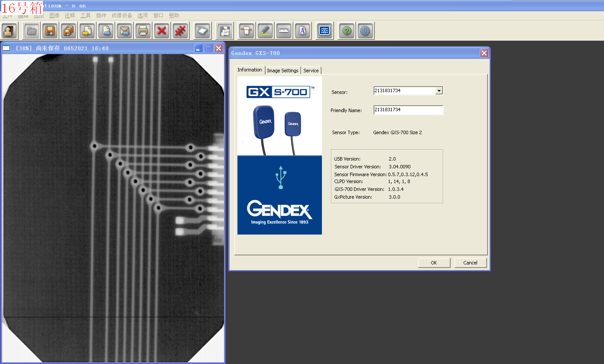Click the image window title bar icon
The image size is (604, 364).
pos(6,48)
